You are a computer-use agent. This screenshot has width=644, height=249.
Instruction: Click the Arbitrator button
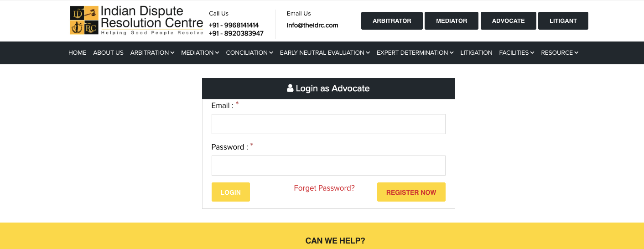click(x=392, y=21)
